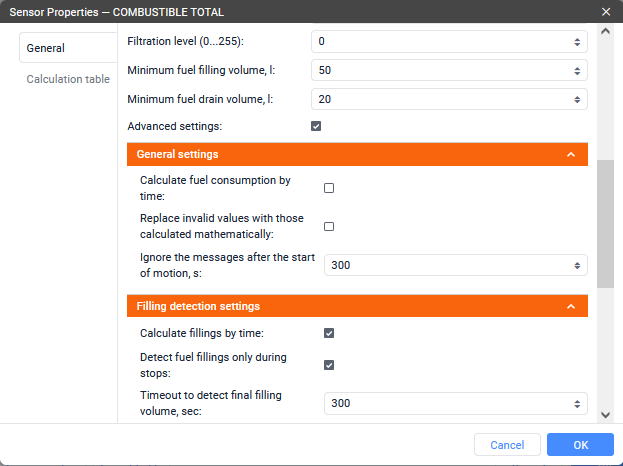This screenshot has width=623, height=466.
Task: Click stepper for Ignore messages after motion
Action: [x=576, y=266]
